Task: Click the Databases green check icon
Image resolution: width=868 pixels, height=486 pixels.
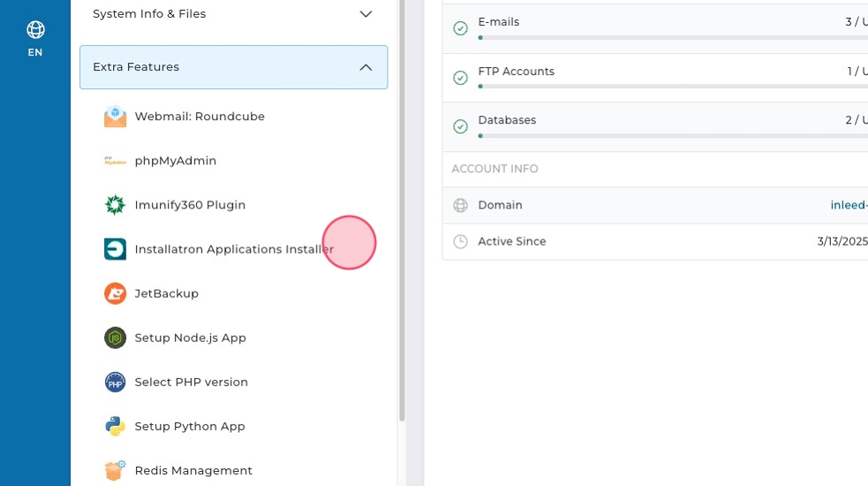Action: (460, 126)
